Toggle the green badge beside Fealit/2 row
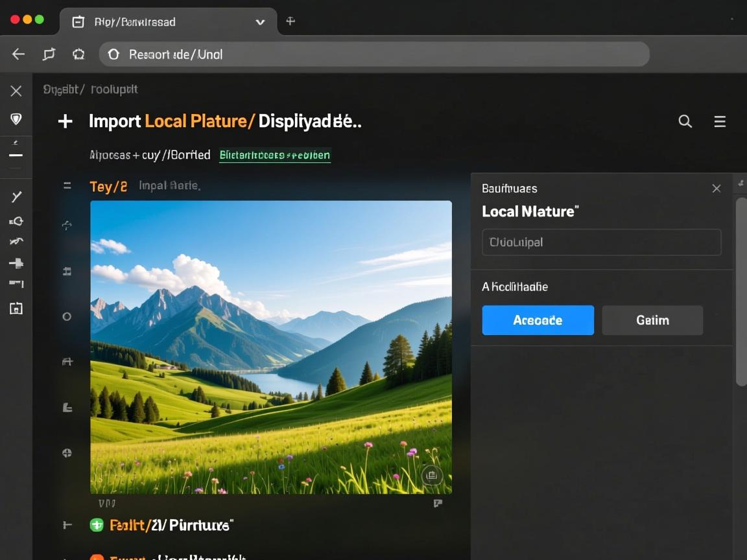Viewport: 747px width, 560px height. pos(97,525)
